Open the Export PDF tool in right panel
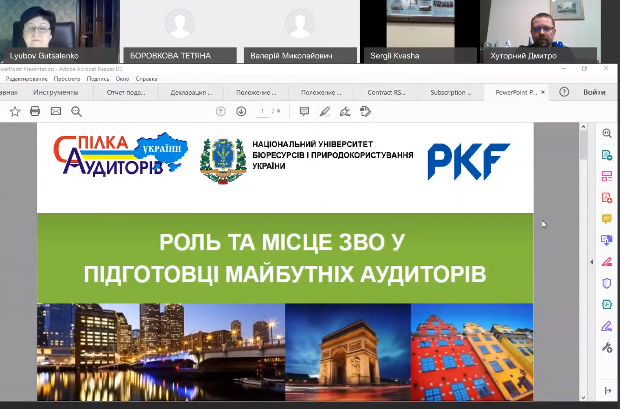Viewport: 620px width, 409px height. 607,155
